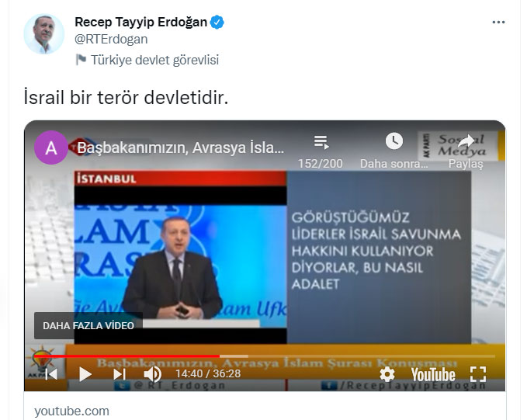Open Recep Tayyip Erdoğan's profile picture

[43, 33]
